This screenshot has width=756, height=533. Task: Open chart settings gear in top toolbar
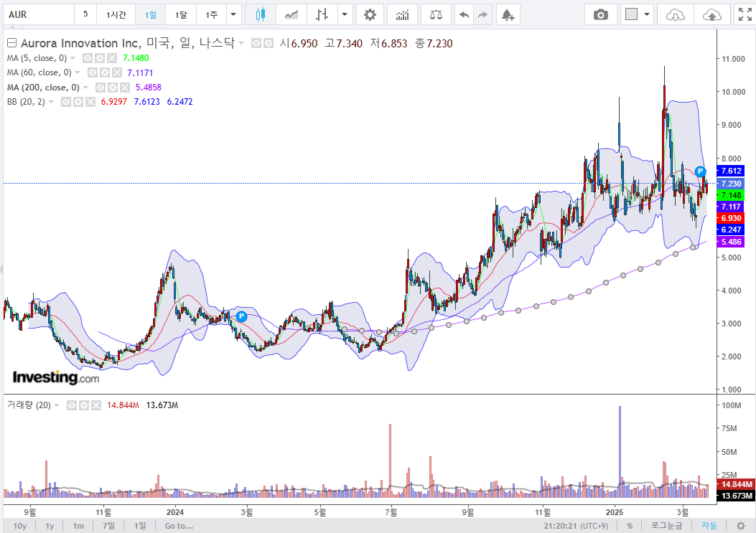coord(370,15)
